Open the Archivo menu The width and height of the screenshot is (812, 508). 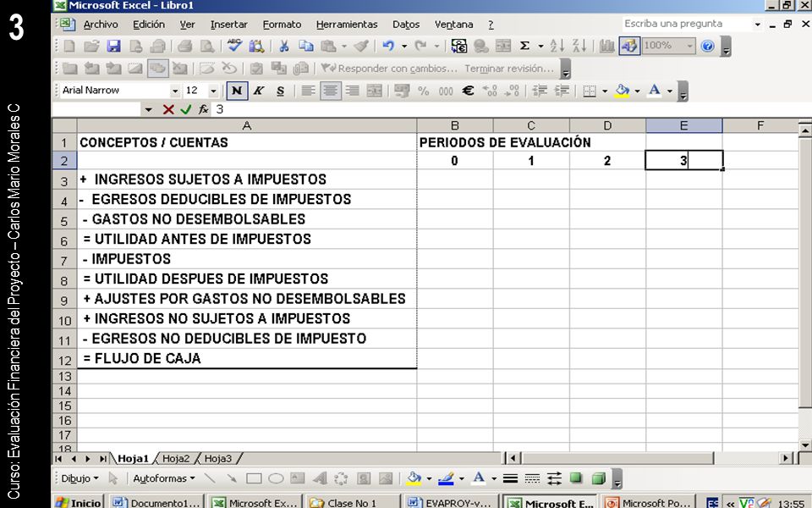[x=101, y=25]
